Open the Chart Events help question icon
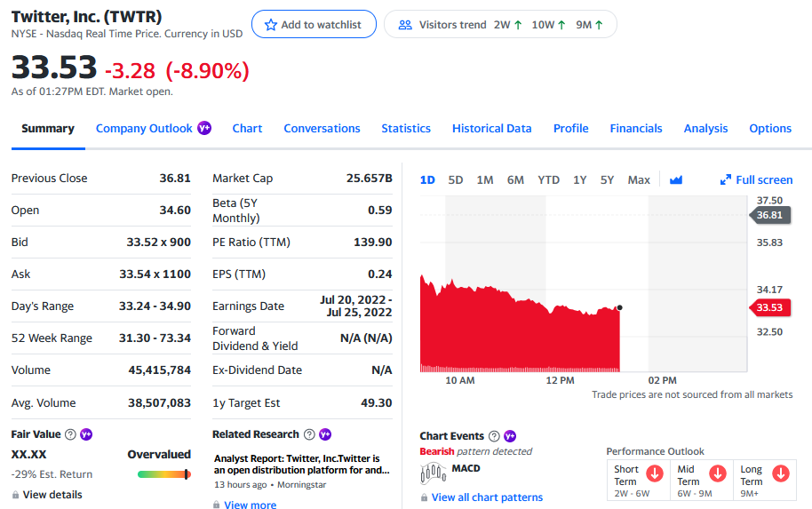Viewport: 812px width, 509px height. tap(494, 436)
